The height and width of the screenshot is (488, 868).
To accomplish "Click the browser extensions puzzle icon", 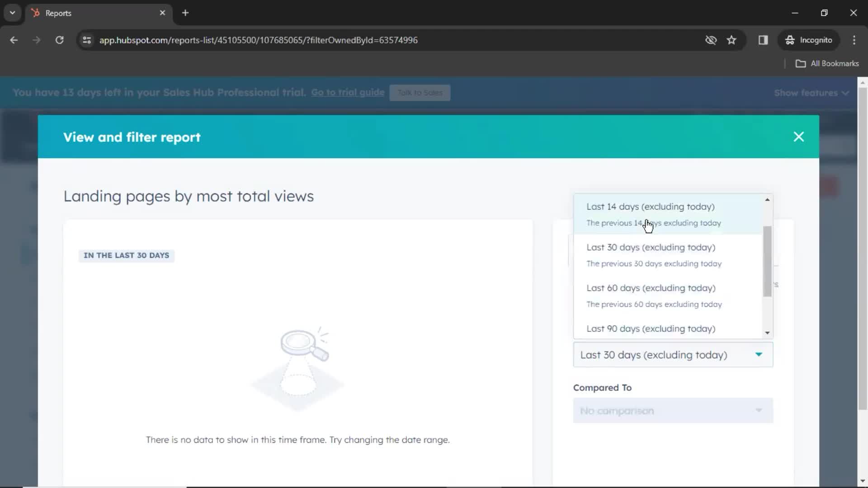I will coord(763,40).
